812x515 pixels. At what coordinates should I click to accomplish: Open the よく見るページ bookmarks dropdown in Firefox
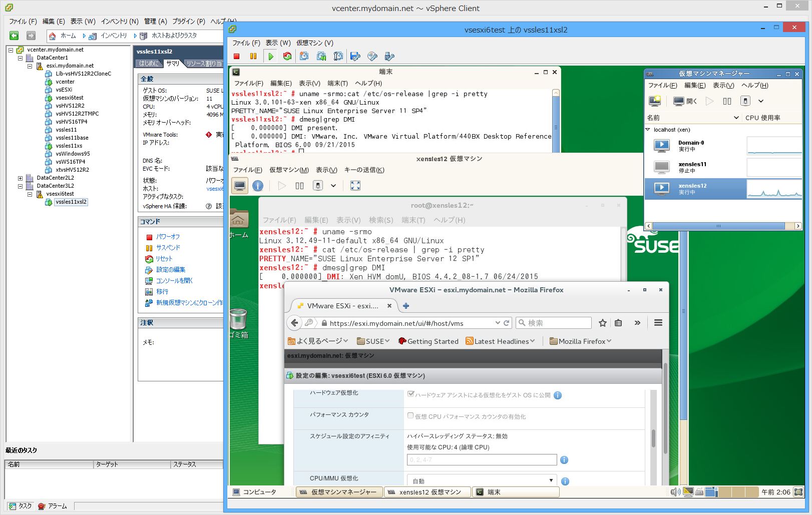(x=318, y=341)
